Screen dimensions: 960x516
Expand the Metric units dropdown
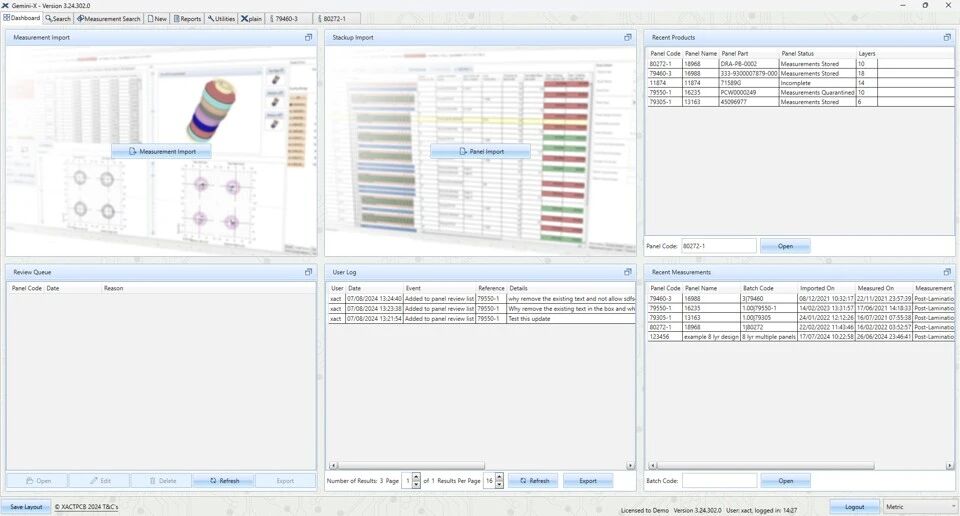pos(920,507)
